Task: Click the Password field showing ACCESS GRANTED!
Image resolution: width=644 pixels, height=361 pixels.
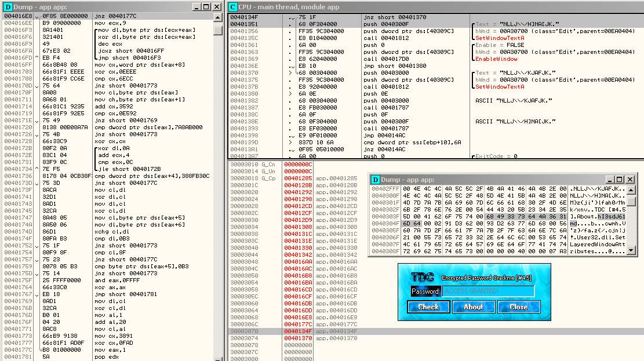Action: coord(489,291)
